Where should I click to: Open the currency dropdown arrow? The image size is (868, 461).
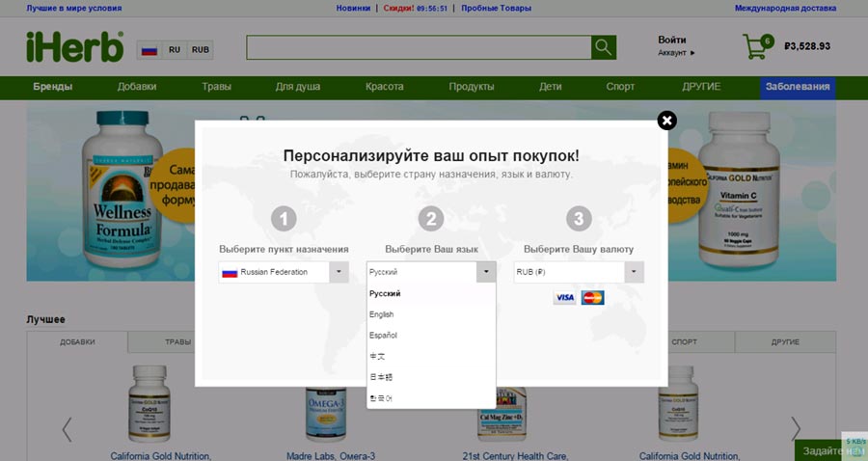[x=634, y=272]
